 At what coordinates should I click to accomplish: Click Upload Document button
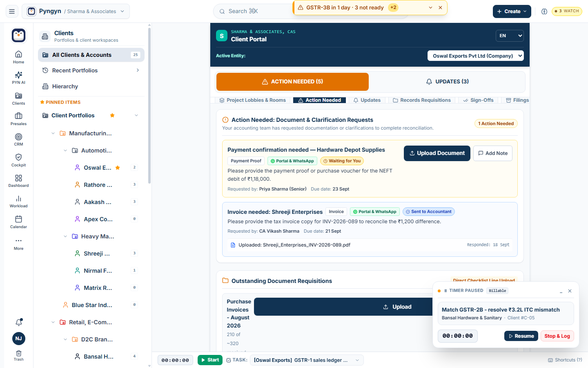tap(437, 153)
